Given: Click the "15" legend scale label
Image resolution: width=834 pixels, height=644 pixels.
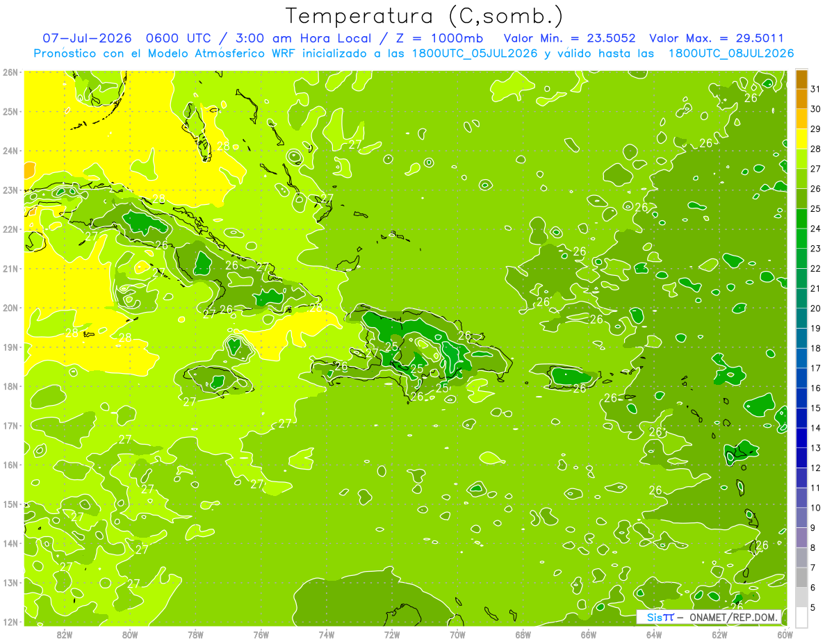Looking at the screenshot, I should tap(816, 408).
